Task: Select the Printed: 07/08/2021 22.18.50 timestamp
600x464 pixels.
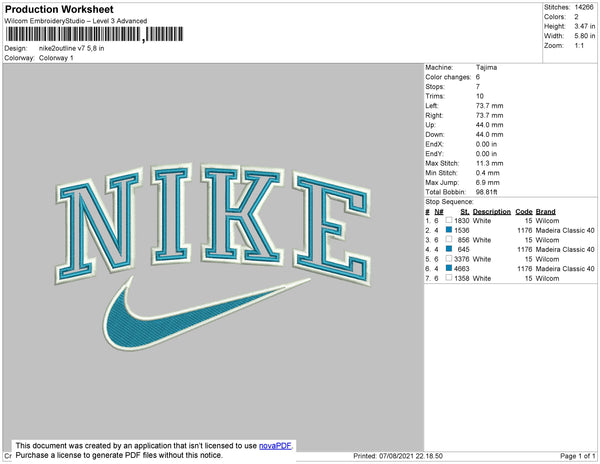Action: click(x=398, y=456)
